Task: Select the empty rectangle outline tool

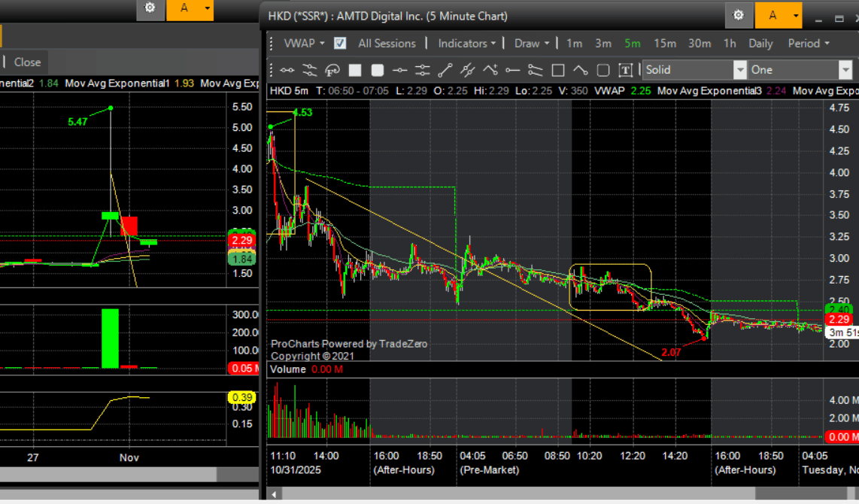Action: (557, 70)
